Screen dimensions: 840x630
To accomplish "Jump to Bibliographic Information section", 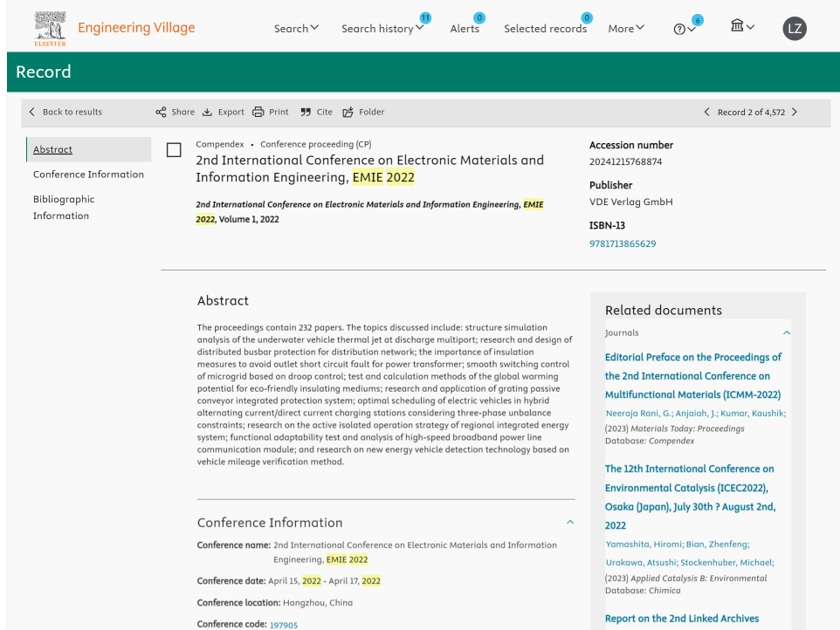I will click(64, 207).
